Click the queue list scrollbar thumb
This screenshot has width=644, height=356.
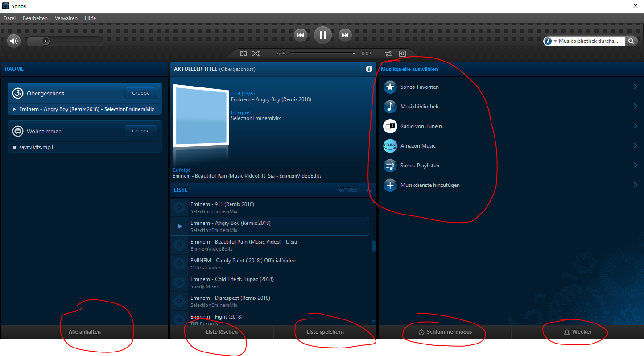pyautogui.click(x=373, y=246)
